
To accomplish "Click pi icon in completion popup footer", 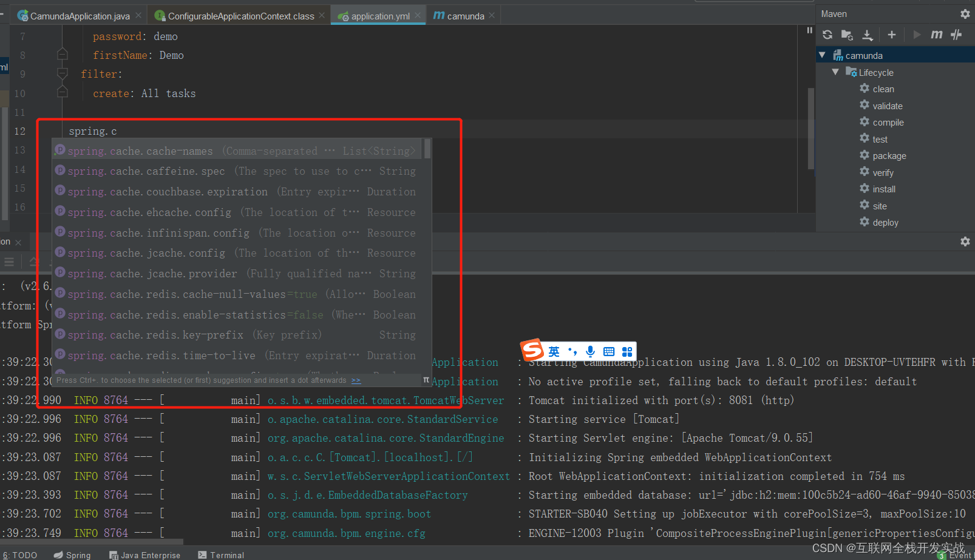I will [426, 380].
